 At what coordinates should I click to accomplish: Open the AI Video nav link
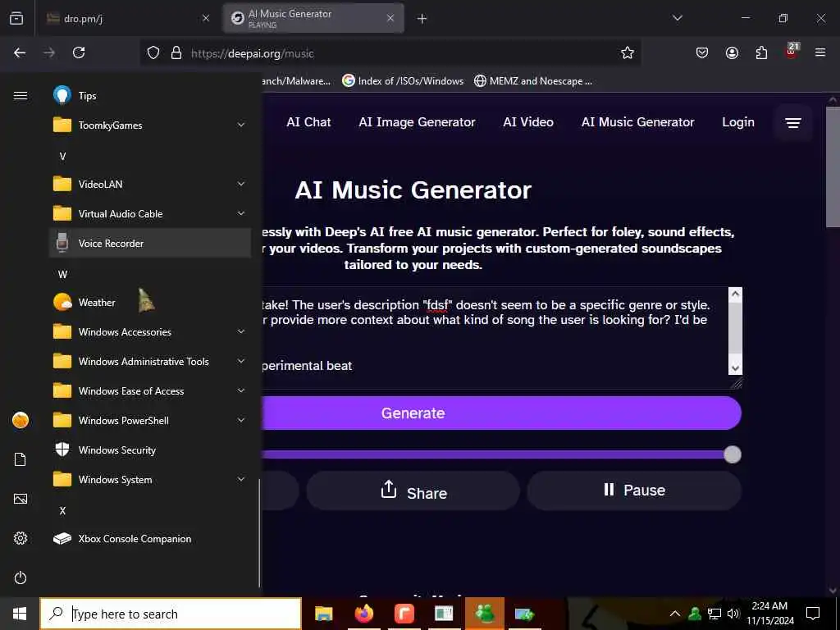click(528, 122)
